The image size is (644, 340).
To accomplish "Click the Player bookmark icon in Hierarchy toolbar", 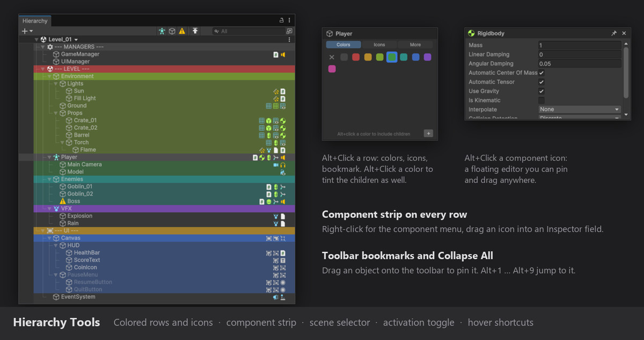I will click(162, 31).
